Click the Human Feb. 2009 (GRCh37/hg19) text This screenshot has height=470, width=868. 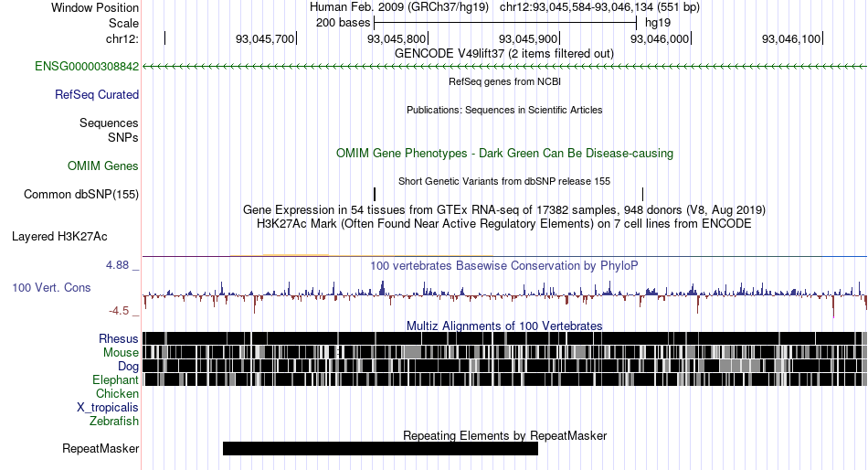pos(399,7)
